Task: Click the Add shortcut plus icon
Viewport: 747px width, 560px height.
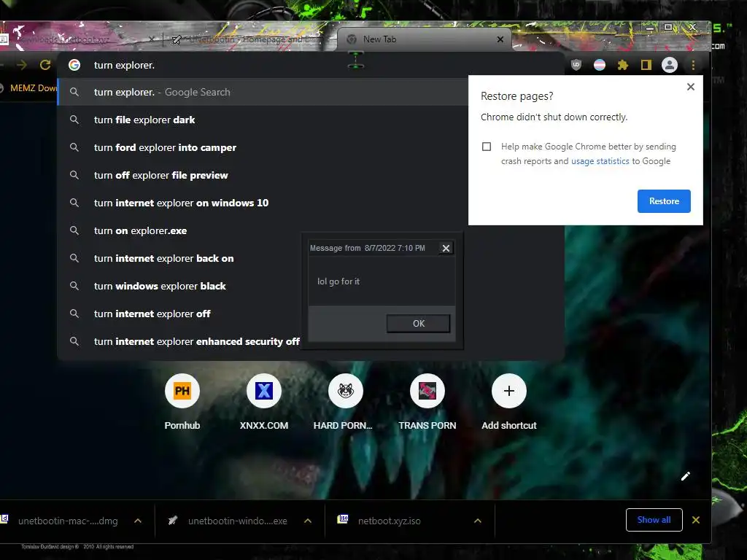Action: (x=508, y=391)
